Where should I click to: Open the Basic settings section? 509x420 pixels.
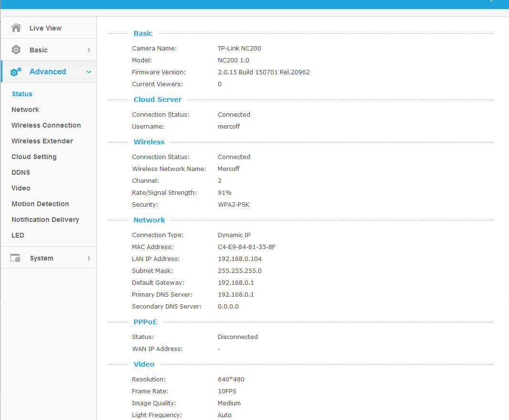(39, 50)
